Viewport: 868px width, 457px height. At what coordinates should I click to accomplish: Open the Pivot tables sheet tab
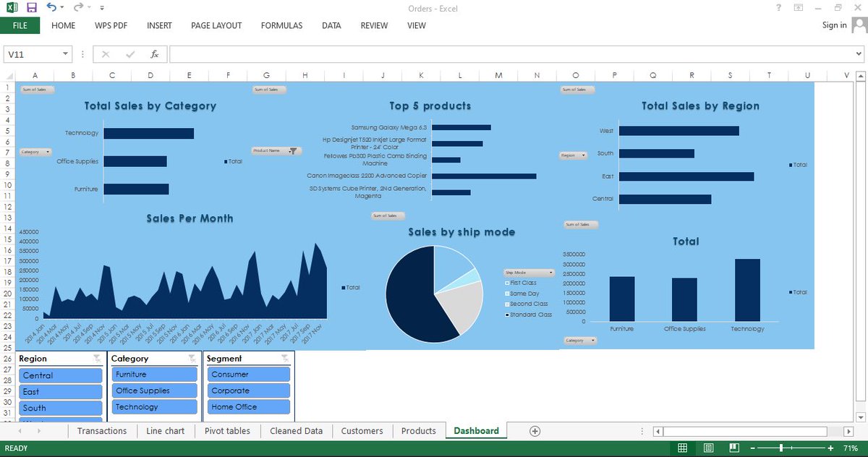[227, 430]
